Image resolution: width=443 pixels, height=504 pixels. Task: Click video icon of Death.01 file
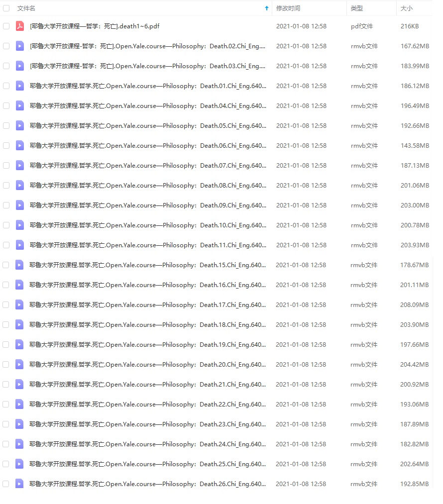pos(20,86)
